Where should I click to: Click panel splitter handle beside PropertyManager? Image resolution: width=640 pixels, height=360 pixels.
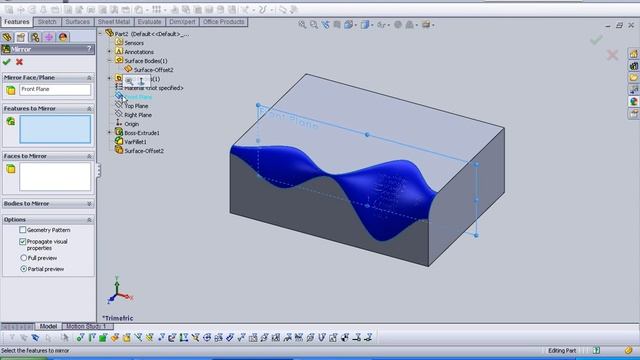(x=98, y=171)
